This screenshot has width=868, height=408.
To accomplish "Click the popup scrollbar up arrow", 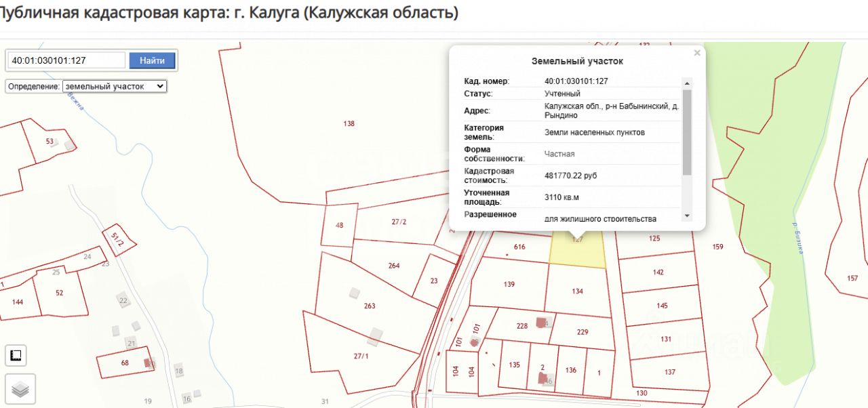I will tap(687, 83).
